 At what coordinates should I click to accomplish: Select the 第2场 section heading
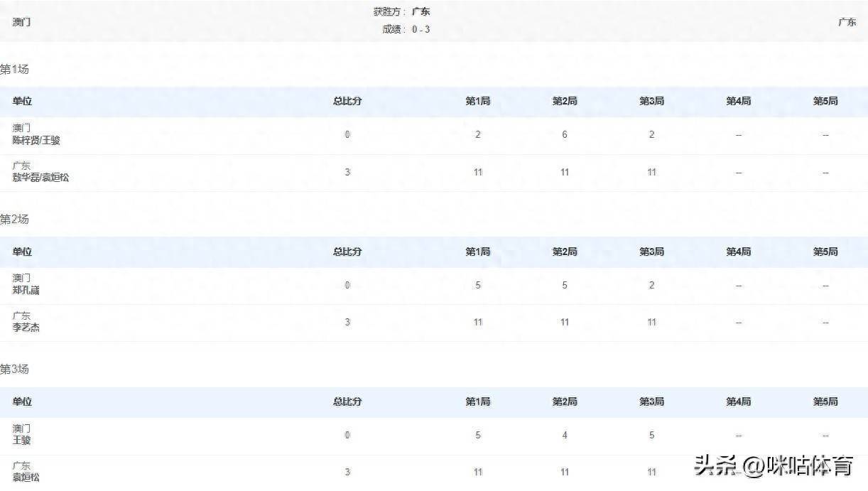15,219
